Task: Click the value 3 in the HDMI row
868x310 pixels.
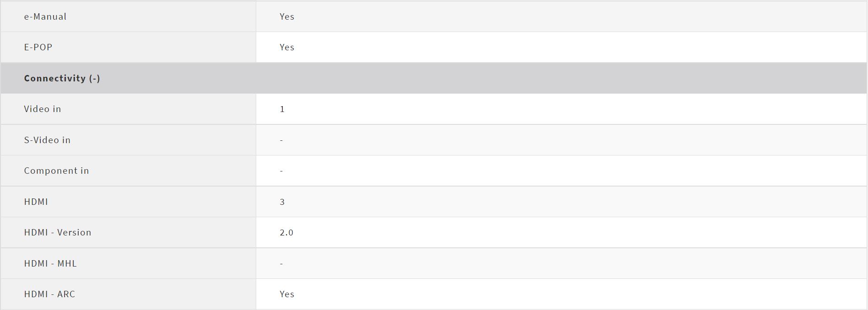Action: [282, 202]
